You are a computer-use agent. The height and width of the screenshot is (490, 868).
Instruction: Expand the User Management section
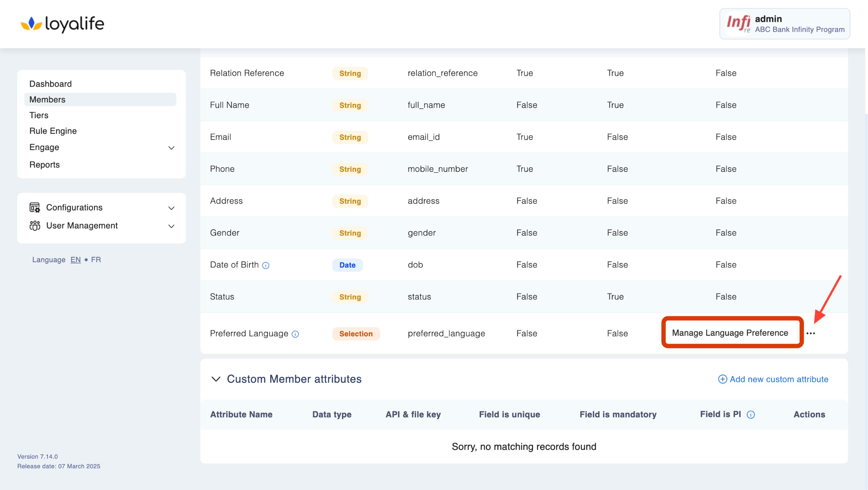pos(171,226)
